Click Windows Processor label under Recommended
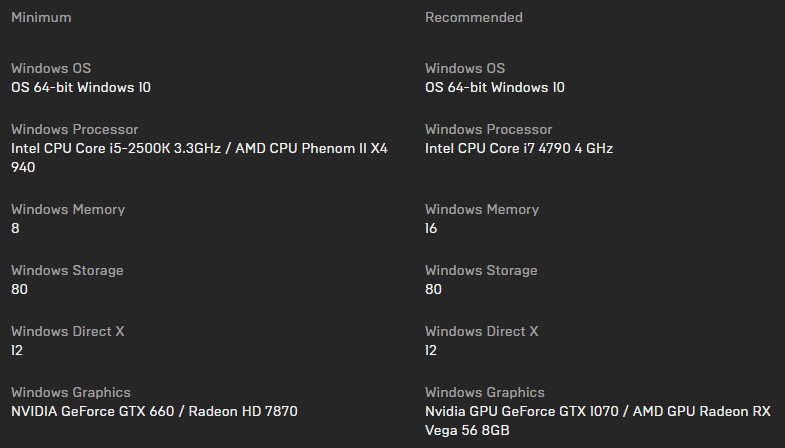Screen dimensions: 785x448 click(488, 129)
